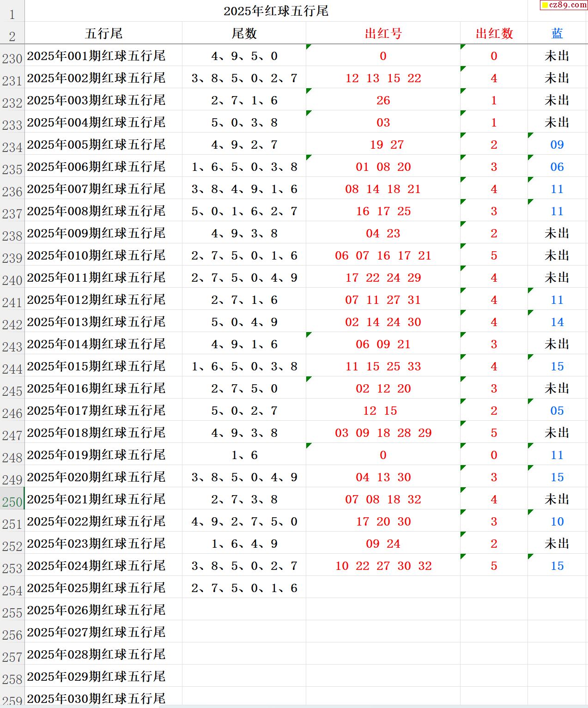This screenshot has height=708, width=588.
Task: Select blue ball cell 10 in period 022
Action: (x=557, y=521)
